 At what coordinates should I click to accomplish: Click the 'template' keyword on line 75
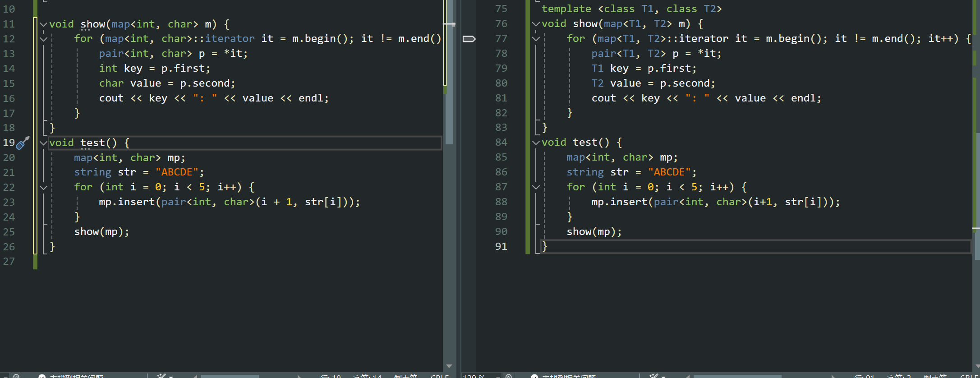(x=566, y=9)
